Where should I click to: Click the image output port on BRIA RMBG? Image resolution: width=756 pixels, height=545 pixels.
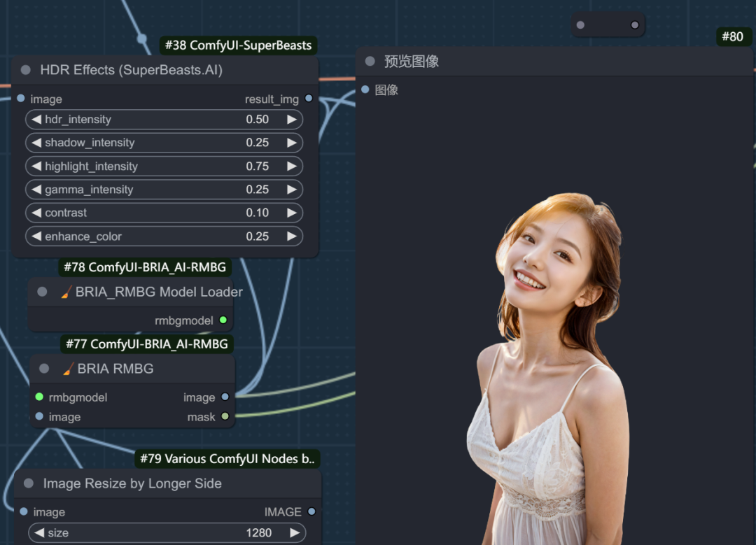tap(225, 397)
